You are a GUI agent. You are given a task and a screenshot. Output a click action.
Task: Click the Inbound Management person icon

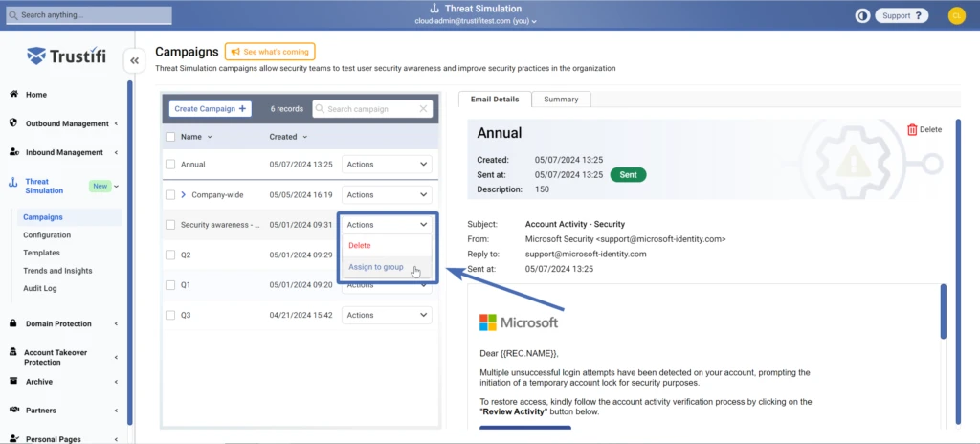(x=13, y=152)
